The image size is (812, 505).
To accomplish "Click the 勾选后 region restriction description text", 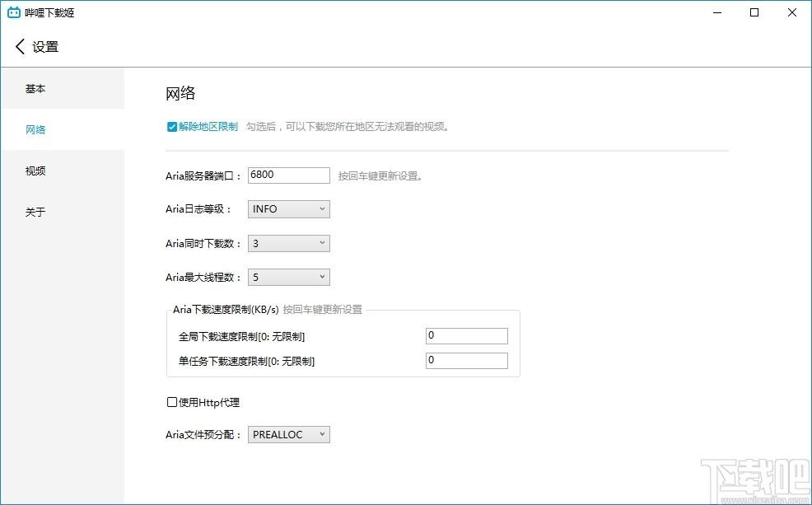I will [x=348, y=126].
